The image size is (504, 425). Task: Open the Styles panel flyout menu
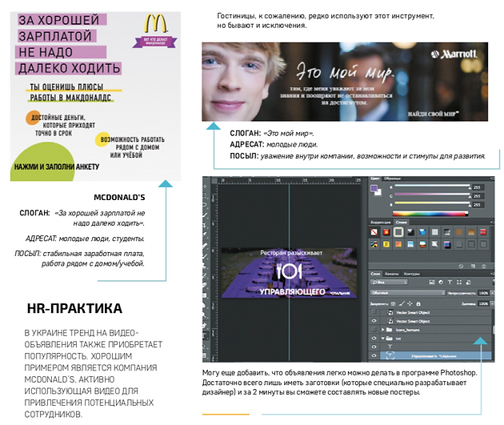(491, 223)
